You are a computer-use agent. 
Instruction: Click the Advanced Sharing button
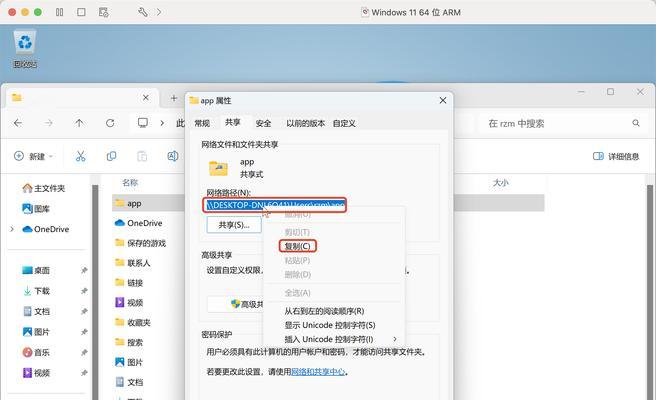[x=235, y=304]
